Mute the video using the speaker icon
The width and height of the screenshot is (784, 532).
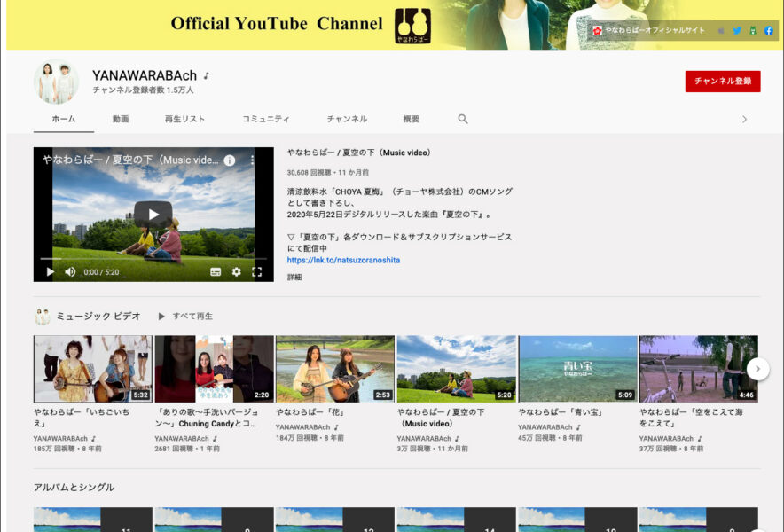[x=70, y=272]
